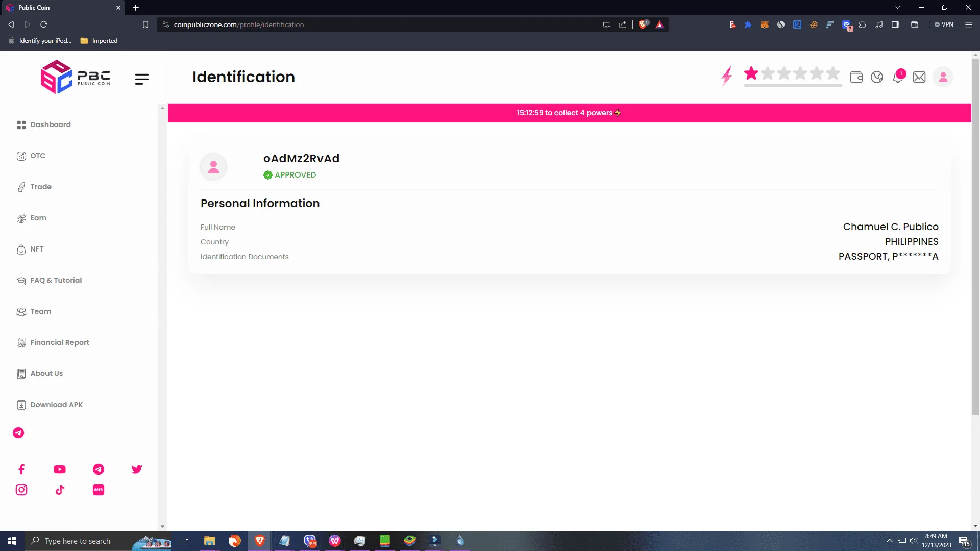Click the globe language icon
Screen dimensions: 980x551
pos(877,77)
